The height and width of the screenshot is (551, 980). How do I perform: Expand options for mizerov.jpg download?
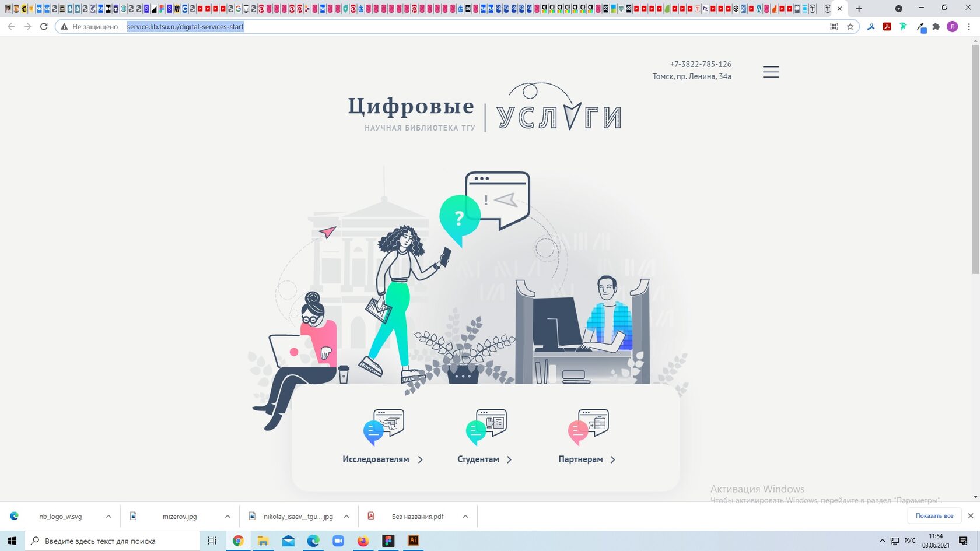tap(228, 517)
